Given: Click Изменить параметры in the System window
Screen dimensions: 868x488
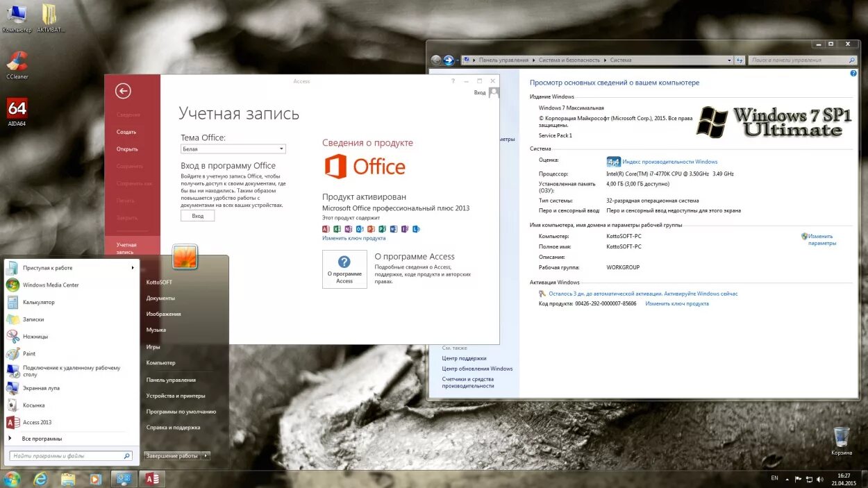Looking at the screenshot, I should 820,239.
